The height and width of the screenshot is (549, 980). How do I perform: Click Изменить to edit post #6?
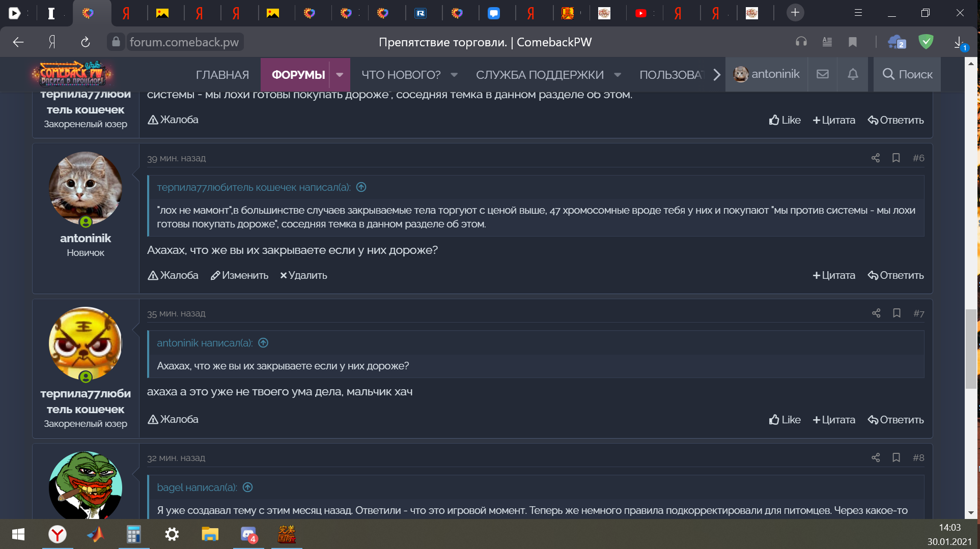point(240,275)
